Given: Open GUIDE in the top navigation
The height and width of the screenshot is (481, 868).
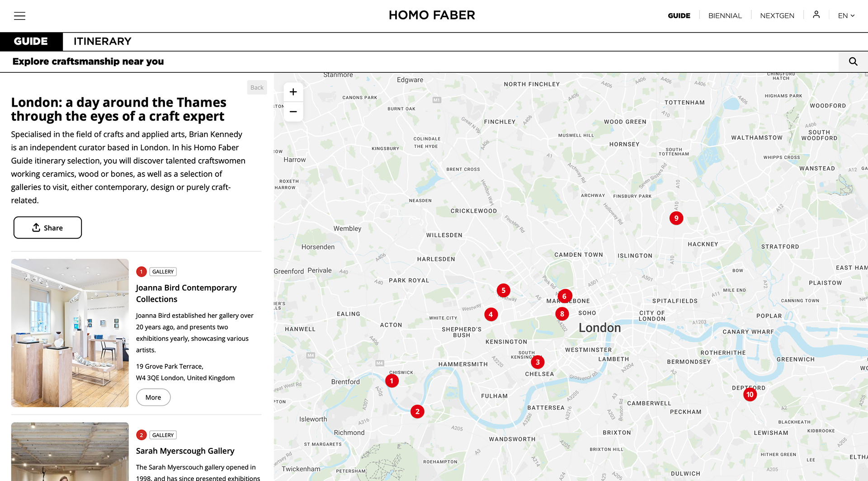Looking at the screenshot, I should pos(679,15).
